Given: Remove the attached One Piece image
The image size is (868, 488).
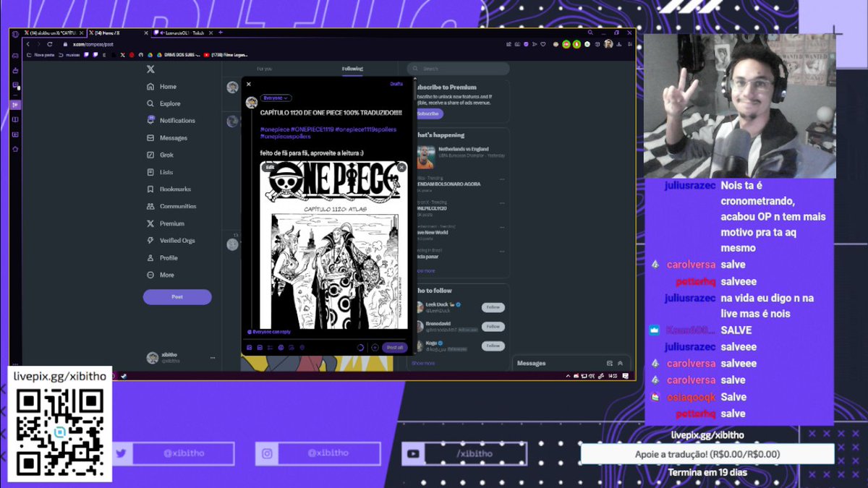Looking at the screenshot, I should click(x=401, y=167).
